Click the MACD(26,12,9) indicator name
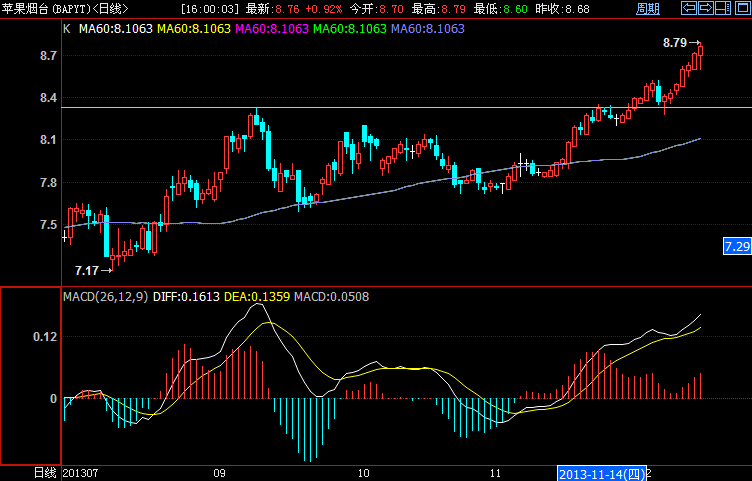 coord(106,297)
